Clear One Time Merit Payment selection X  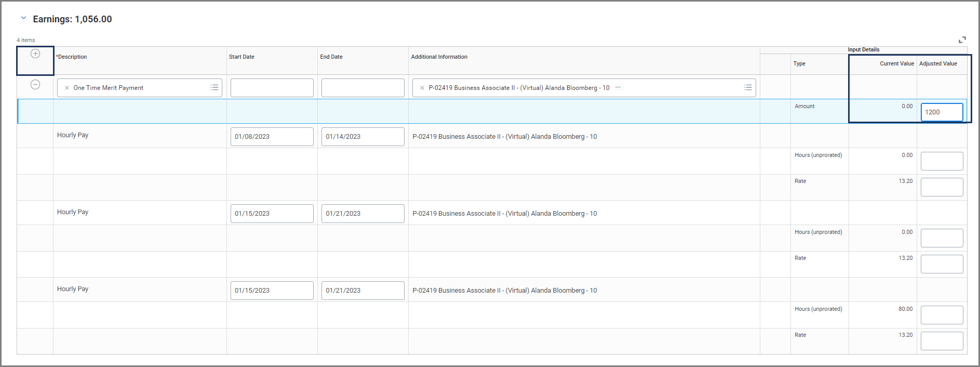[67, 88]
